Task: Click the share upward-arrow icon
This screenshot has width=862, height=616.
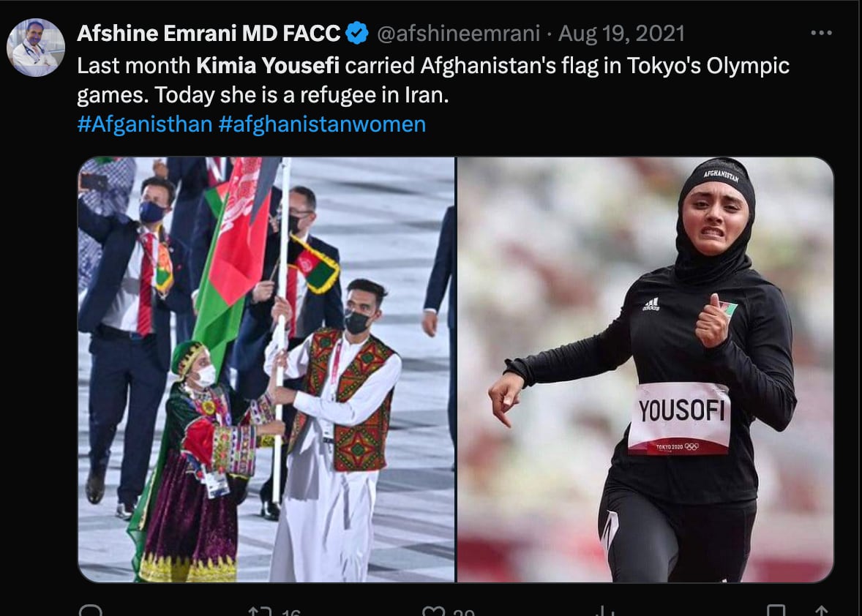Action: [821, 611]
